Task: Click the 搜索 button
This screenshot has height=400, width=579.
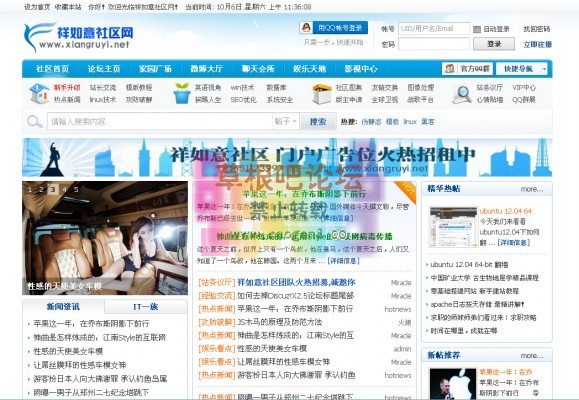Action: [x=318, y=121]
